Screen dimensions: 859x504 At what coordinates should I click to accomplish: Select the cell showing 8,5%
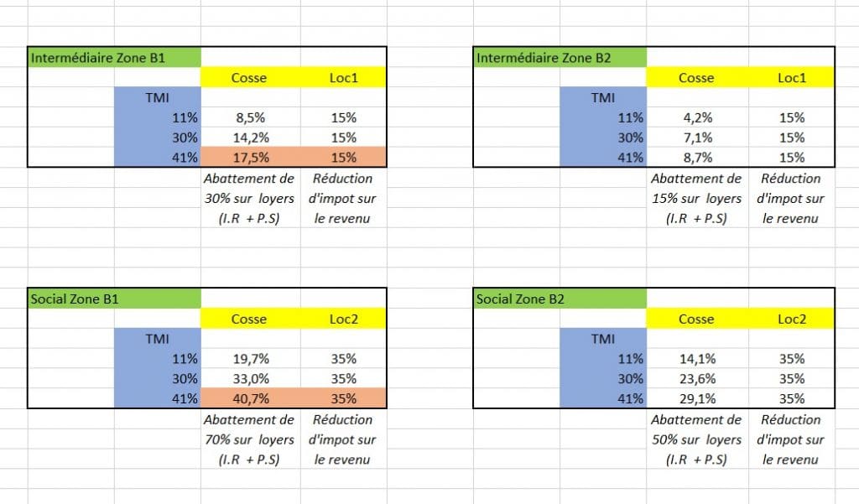[249, 118]
